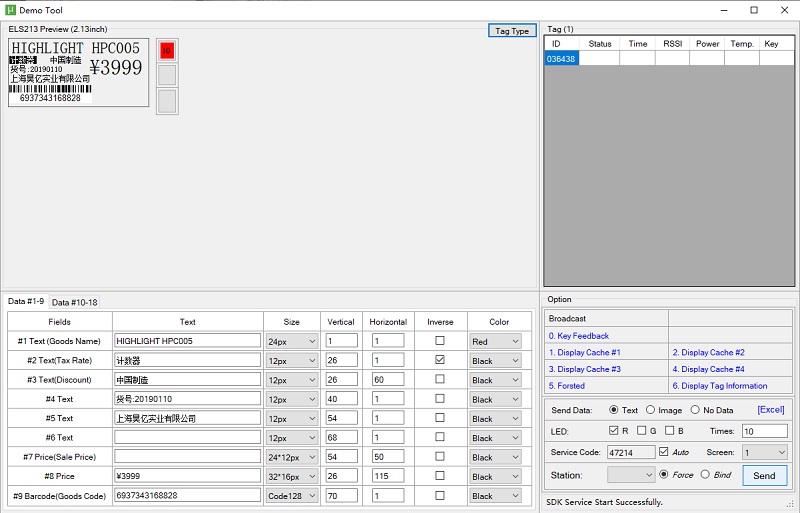800x513 pixels.
Task: Click the Demo Tool app icon
Action: (x=10, y=10)
